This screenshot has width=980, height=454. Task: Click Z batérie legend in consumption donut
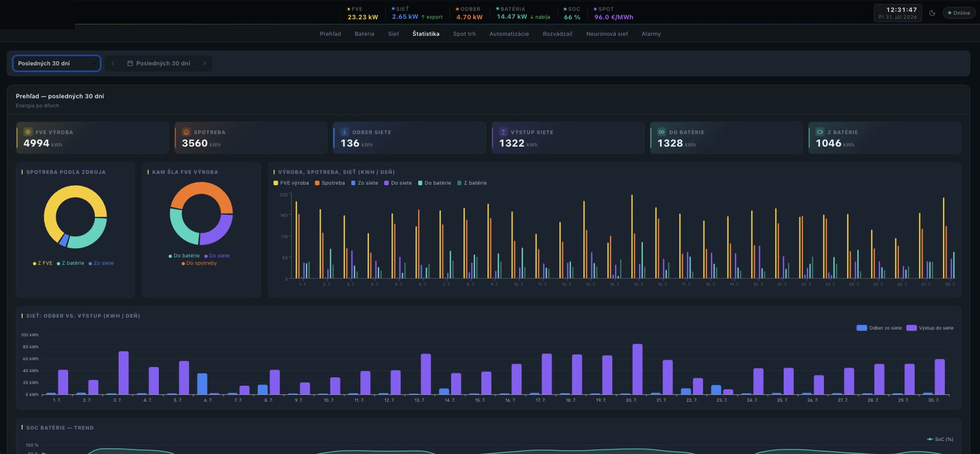(71, 263)
